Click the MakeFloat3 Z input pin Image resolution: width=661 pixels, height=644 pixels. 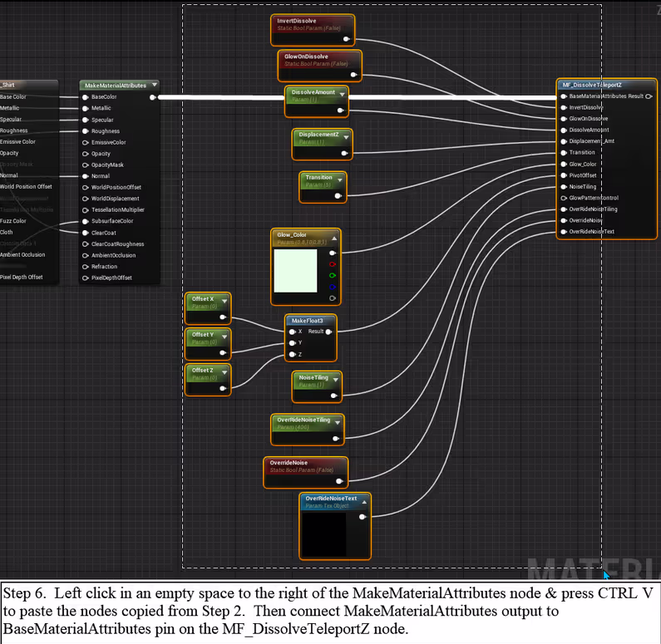point(292,355)
